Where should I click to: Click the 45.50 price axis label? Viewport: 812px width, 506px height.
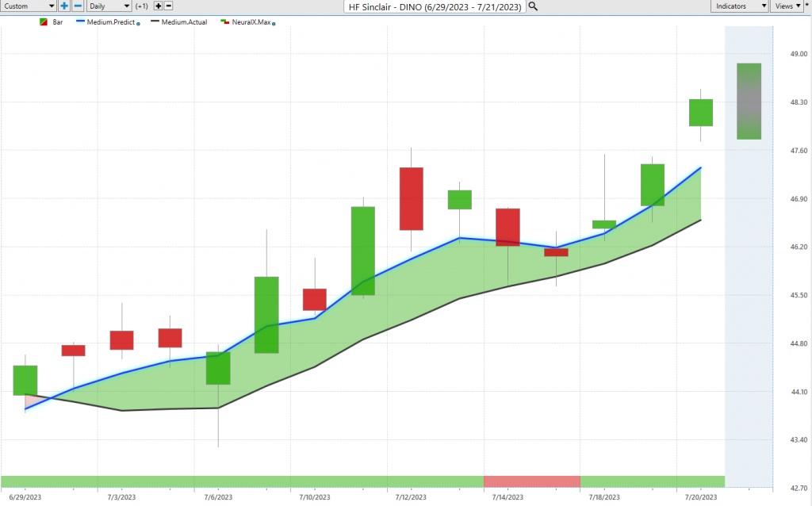coord(799,295)
